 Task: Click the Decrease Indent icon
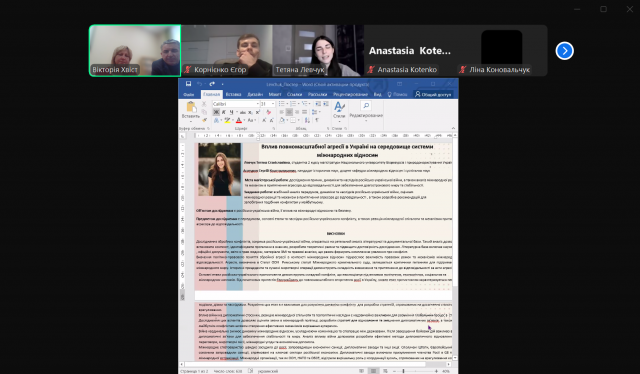[x=318, y=104]
